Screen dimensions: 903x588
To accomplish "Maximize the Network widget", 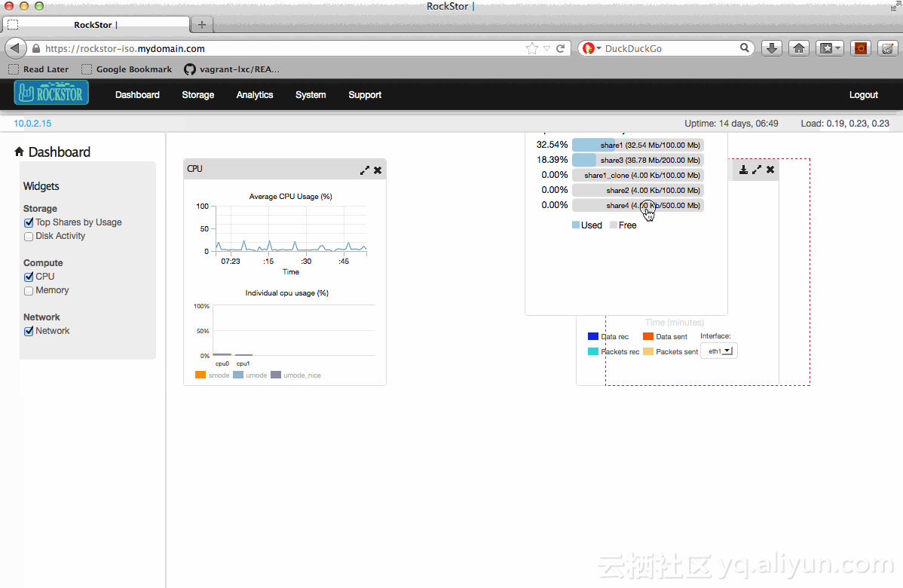I will coord(757,170).
